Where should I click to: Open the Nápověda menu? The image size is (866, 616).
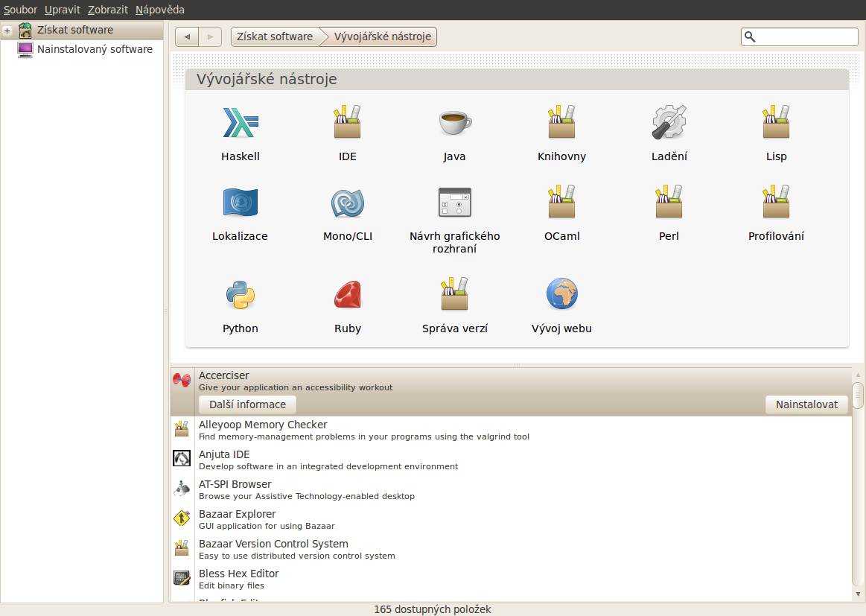(x=159, y=10)
